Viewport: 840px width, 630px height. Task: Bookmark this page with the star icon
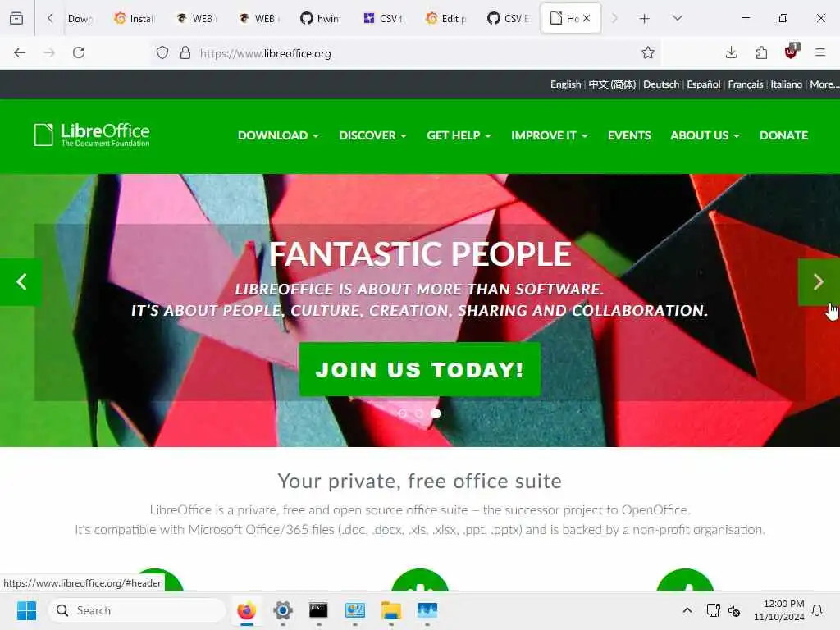tap(648, 52)
